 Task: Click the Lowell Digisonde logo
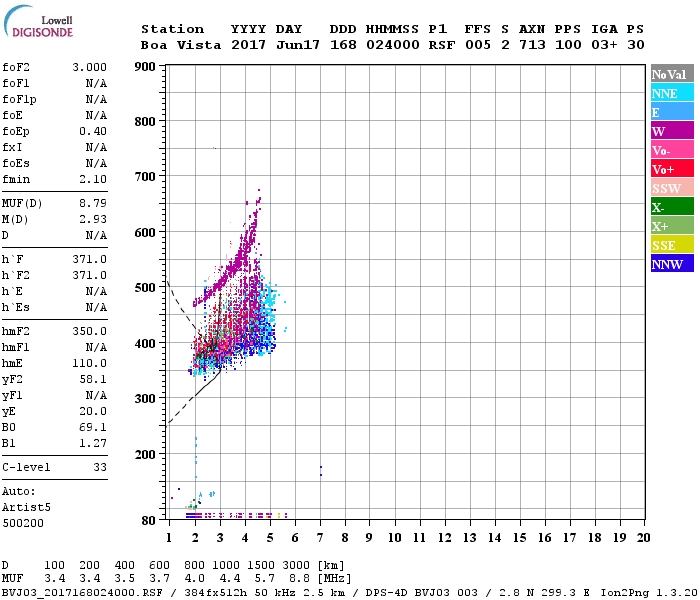[38, 22]
